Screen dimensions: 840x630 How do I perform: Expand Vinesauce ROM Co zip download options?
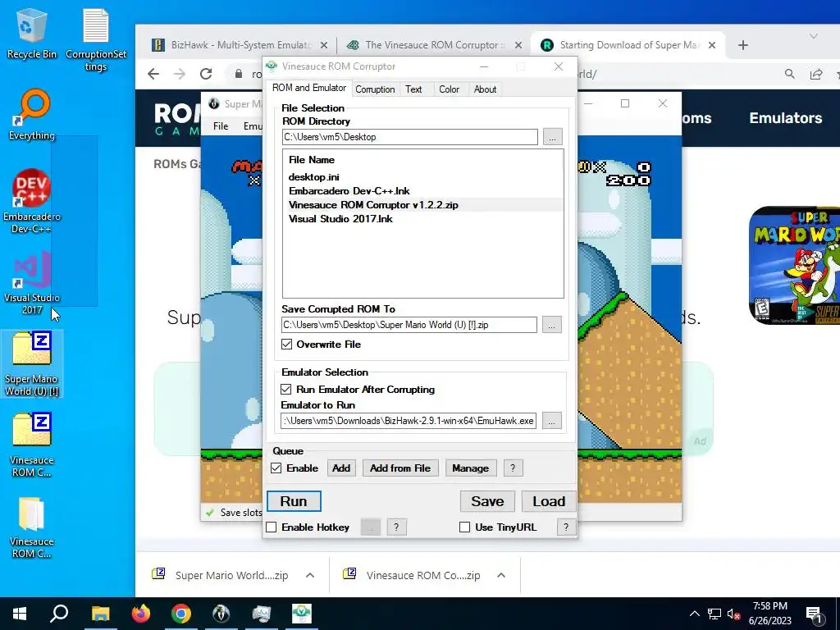pyautogui.click(x=501, y=575)
